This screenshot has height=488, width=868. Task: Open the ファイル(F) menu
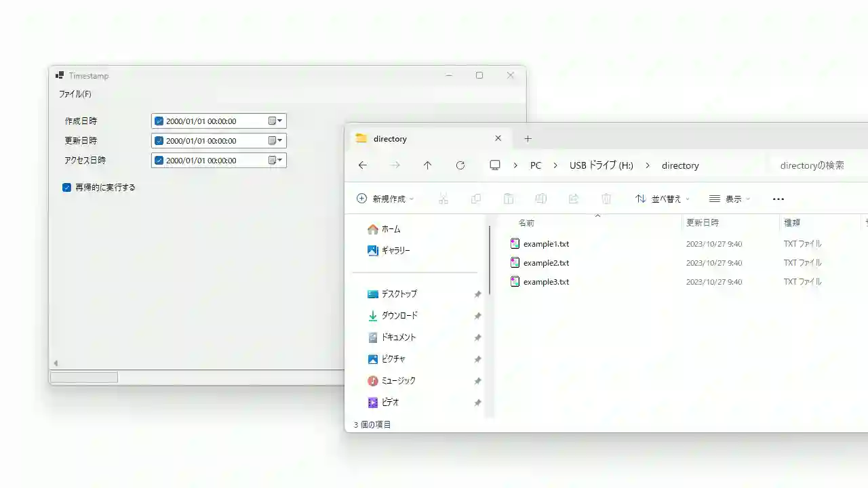pos(75,94)
